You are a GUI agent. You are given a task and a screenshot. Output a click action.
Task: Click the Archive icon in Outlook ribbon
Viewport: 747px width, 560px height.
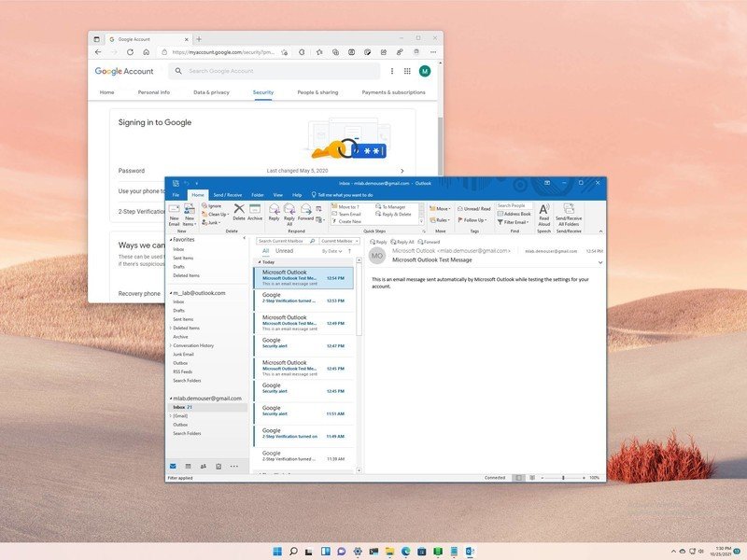coord(255,212)
